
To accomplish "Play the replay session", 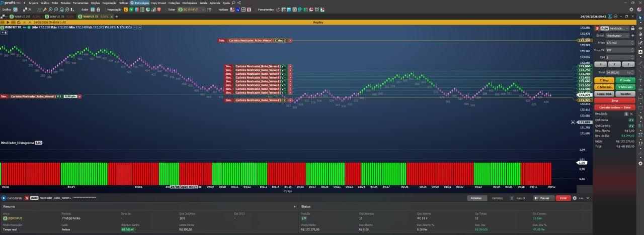I will tap(8, 22).
